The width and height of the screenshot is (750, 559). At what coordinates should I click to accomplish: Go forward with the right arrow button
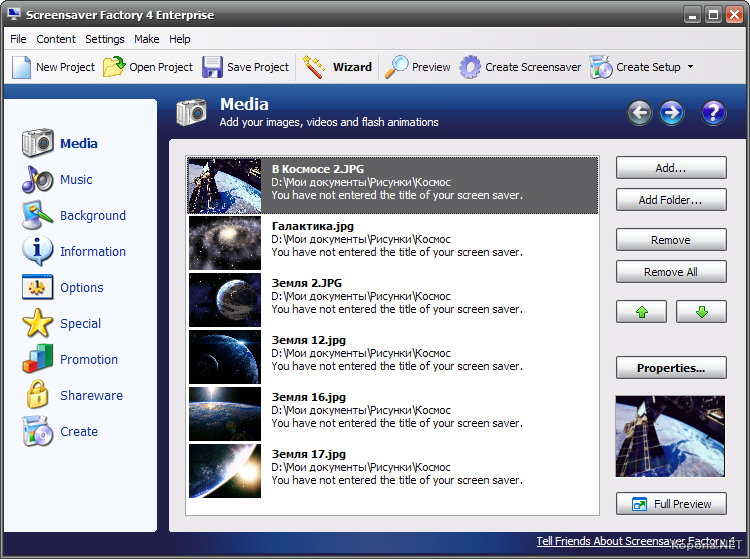click(672, 113)
